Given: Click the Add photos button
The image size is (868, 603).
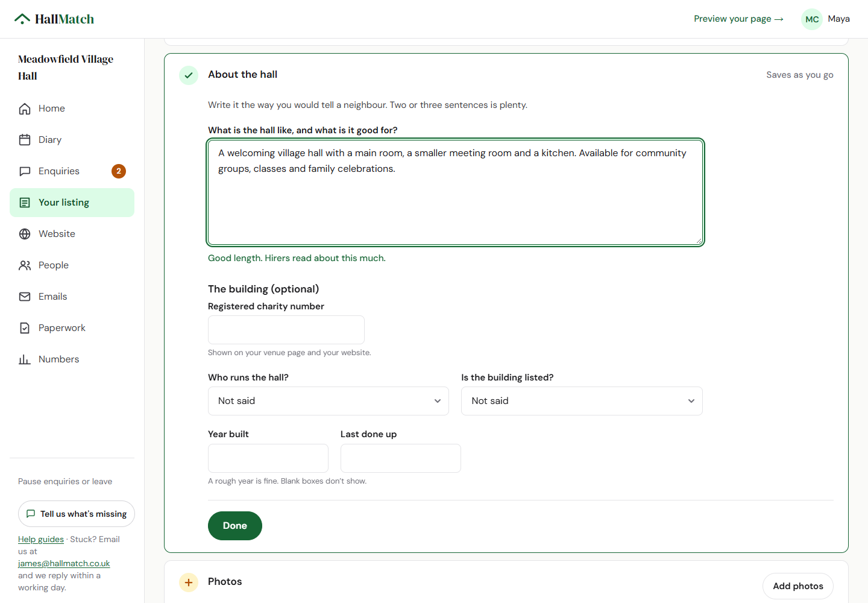Looking at the screenshot, I should (x=798, y=586).
